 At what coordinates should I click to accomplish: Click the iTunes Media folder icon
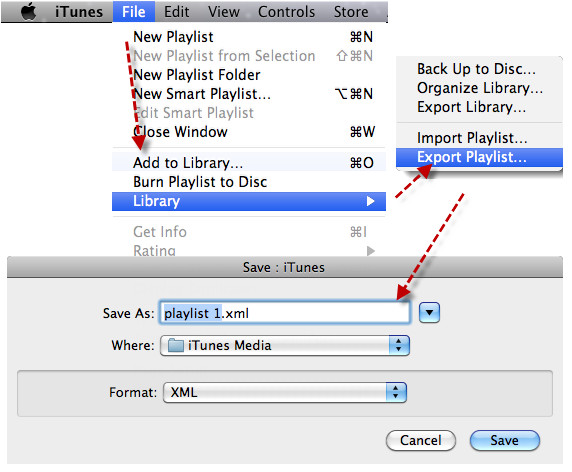click(x=175, y=345)
